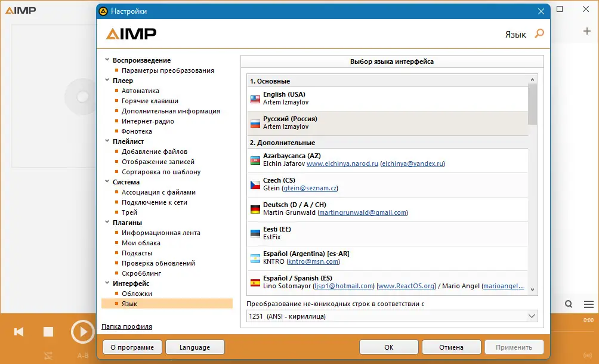This screenshot has height=364, width=599.
Task: Toggle the shuffle icon in main window
Action: click(x=48, y=356)
